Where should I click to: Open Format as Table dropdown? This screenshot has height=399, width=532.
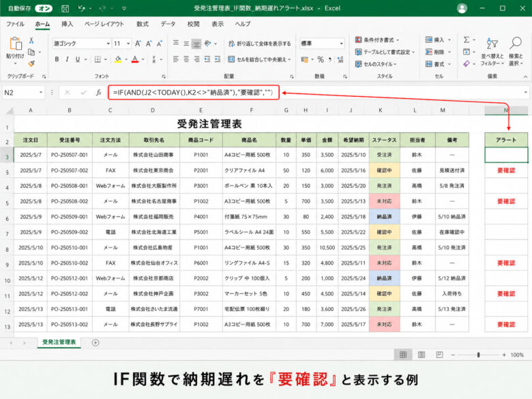pos(385,52)
